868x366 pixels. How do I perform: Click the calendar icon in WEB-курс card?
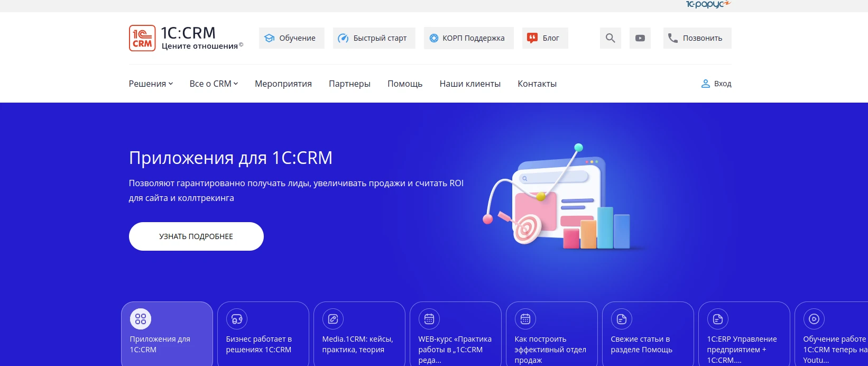[429, 319]
